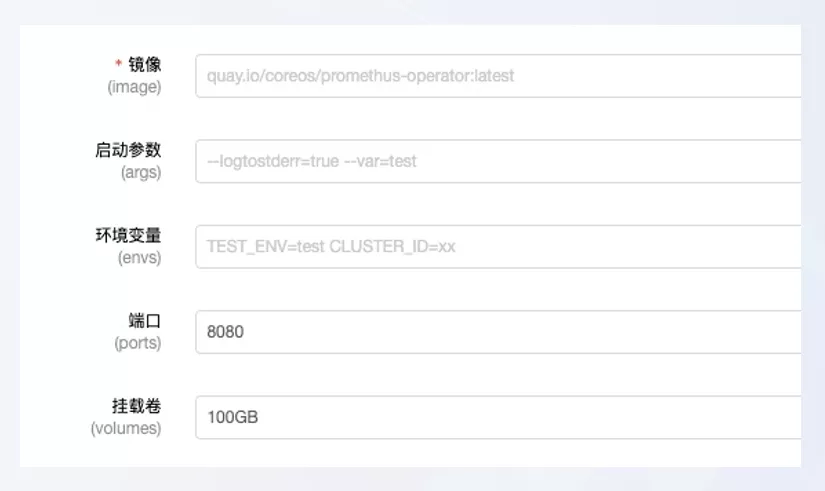Click the (volumes) sublabel
This screenshot has height=491, width=825.
coord(126,428)
